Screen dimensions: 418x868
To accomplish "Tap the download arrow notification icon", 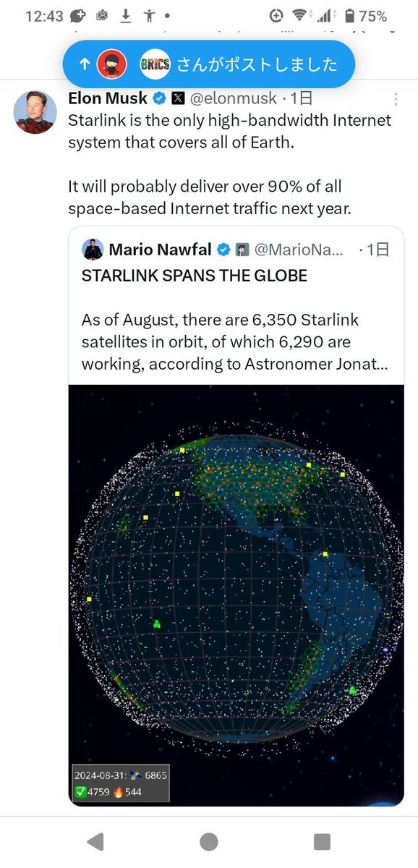I will click(x=125, y=15).
